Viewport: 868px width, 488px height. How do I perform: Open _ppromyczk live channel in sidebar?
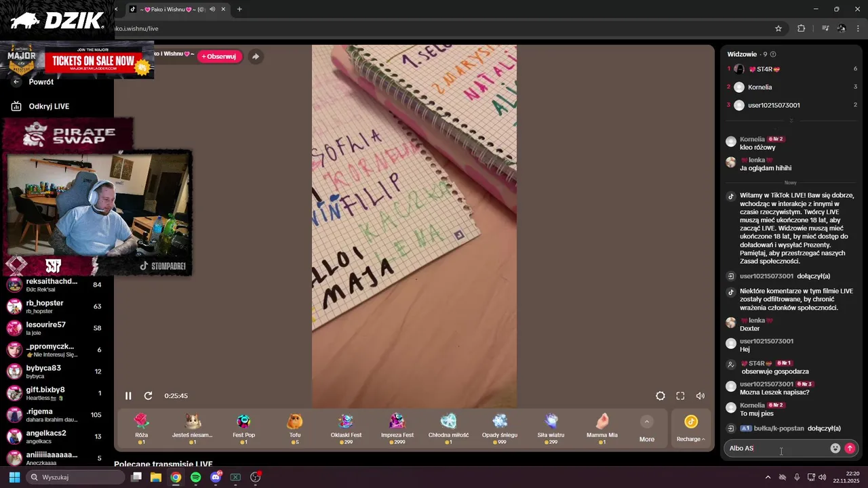(x=54, y=350)
